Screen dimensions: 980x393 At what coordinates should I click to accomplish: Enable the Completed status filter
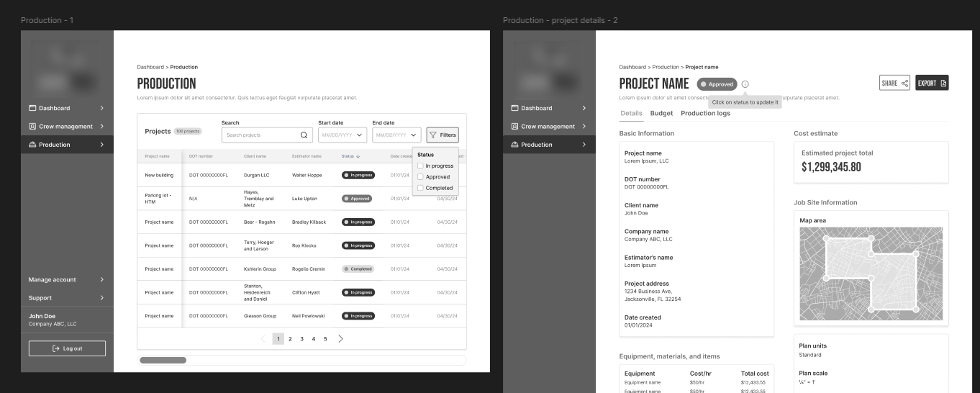(x=421, y=188)
